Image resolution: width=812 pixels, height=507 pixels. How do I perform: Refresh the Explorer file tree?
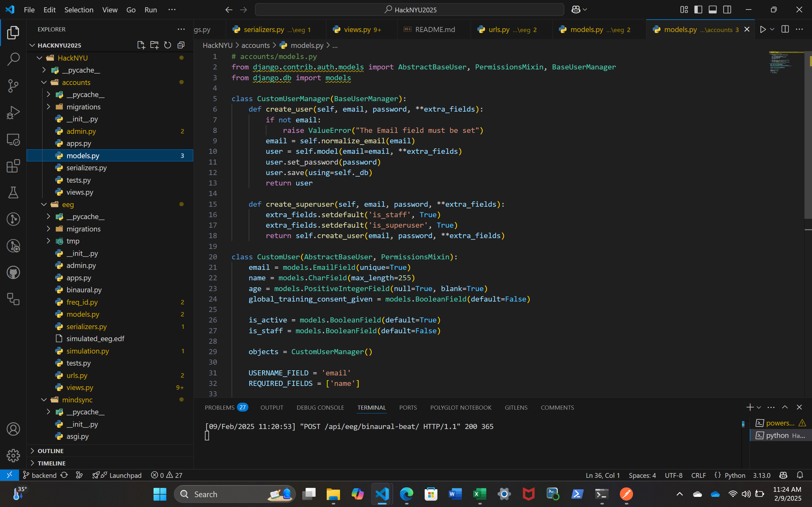[167, 45]
